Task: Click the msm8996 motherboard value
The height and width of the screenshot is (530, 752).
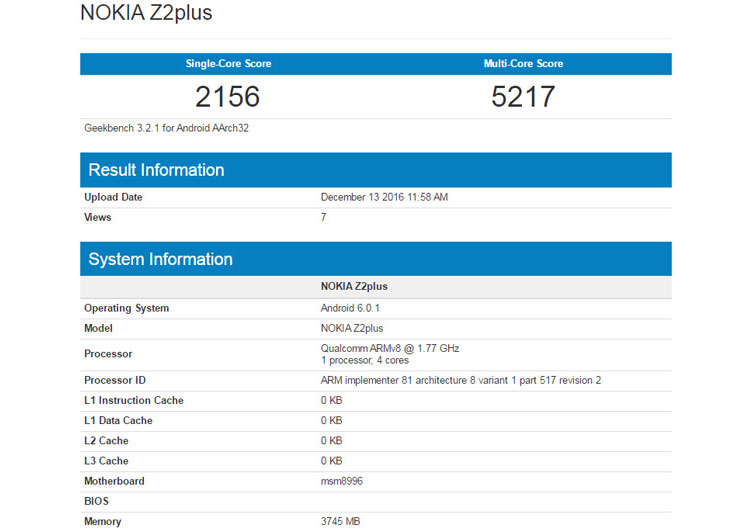Action: pyautogui.click(x=342, y=481)
